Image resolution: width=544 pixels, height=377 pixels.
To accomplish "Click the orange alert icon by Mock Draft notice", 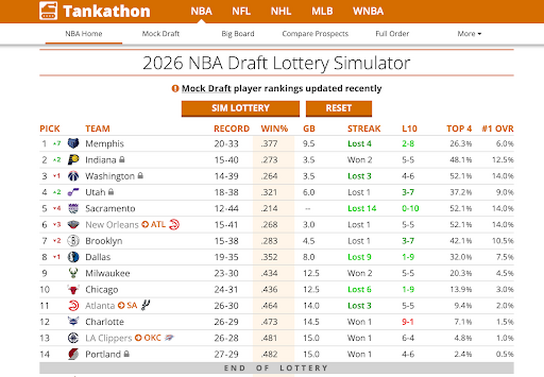I will [175, 88].
